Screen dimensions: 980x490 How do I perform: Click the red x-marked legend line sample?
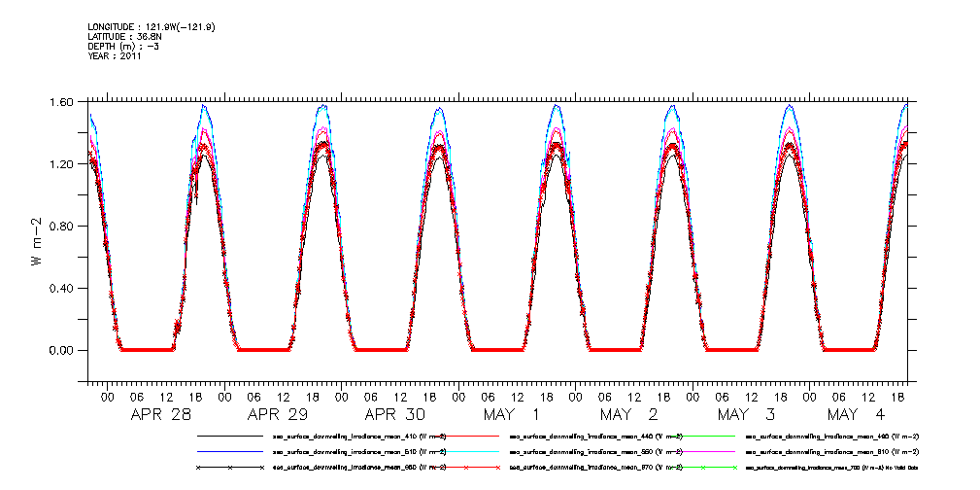467,468
